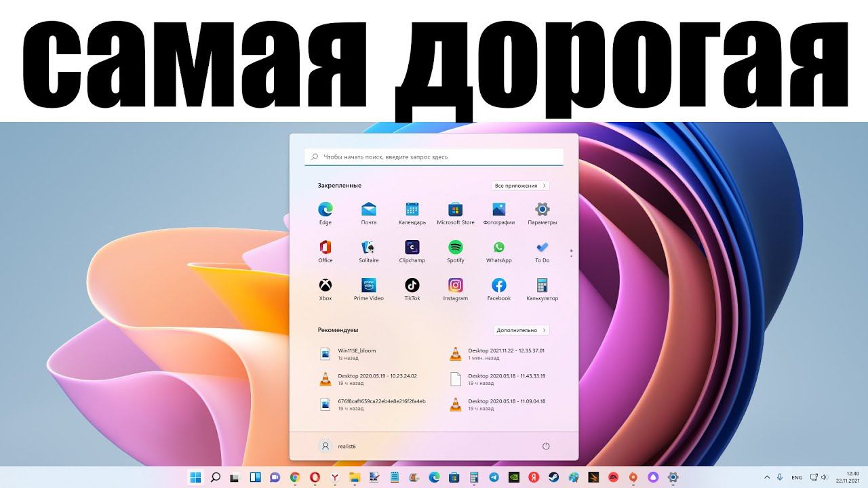The height and width of the screenshot is (488, 868).
Task: Launch the Office app
Action: coord(325,251)
